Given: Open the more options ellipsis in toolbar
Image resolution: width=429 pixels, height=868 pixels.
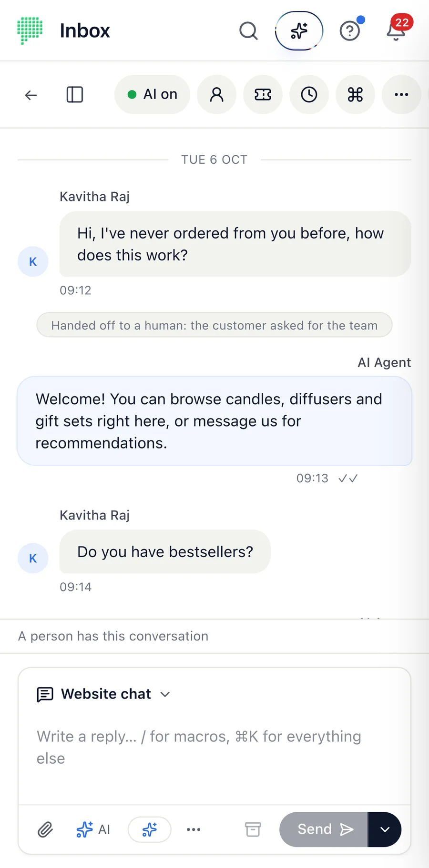Looking at the screenshot, I should tap(401, 95).
